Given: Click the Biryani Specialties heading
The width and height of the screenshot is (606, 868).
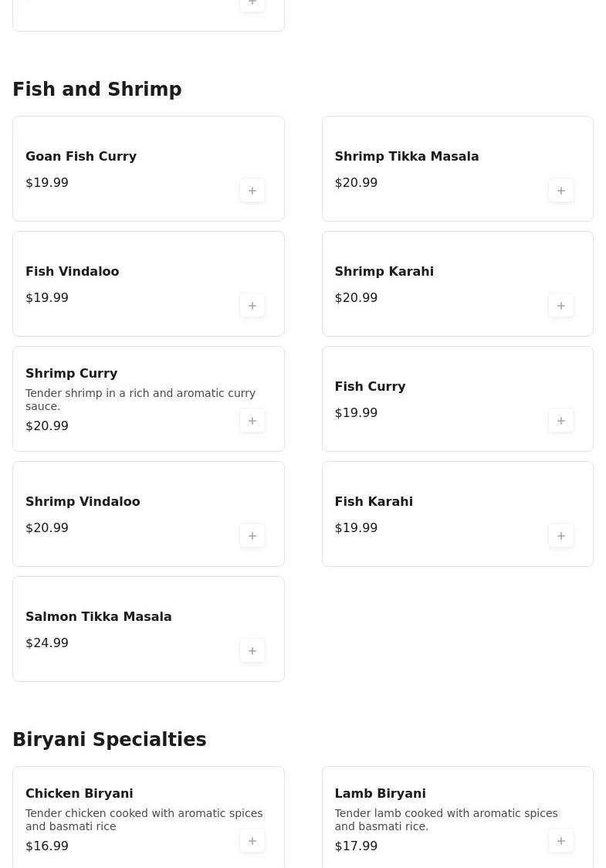Looking at the screenshot, I should point(110,740).
